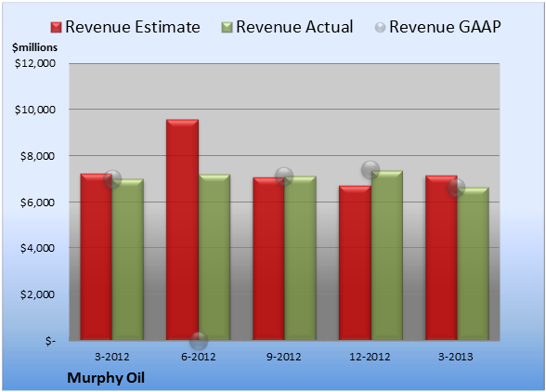Click the $4,000 axis value
The image size is (546, 392).
pos(37,248)
